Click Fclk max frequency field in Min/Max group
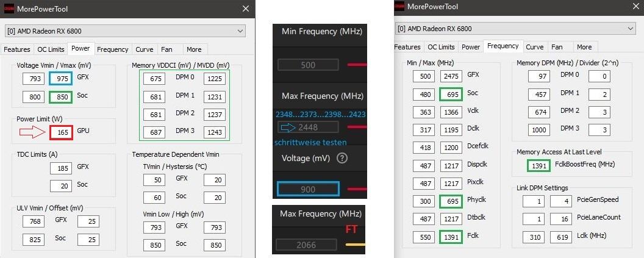 451,237
